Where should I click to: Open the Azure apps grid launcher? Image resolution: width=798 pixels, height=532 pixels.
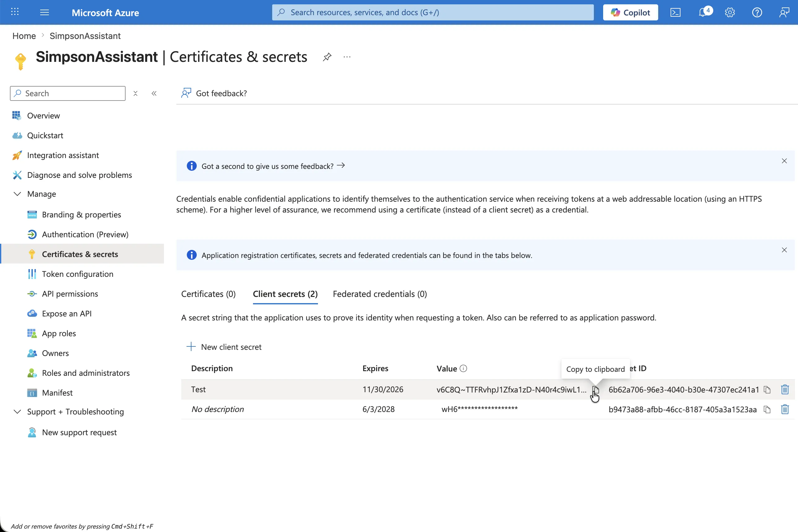pyautogui.click(x=15, y=12)
